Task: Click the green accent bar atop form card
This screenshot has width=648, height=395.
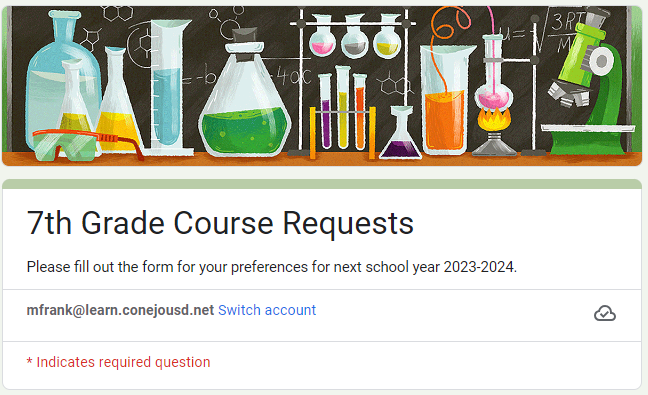Action: 322,184
